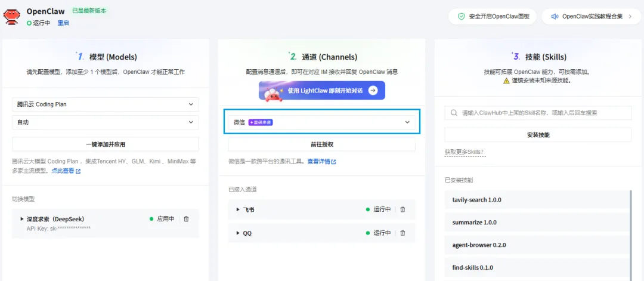Click the 模型 (Models) heading
644x281 pixels.
(x=113, y=57)
